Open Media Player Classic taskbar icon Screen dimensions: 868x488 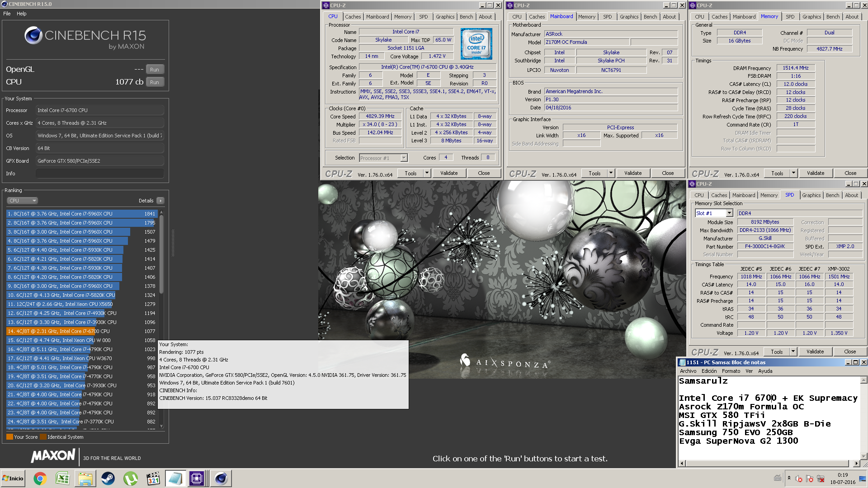click(153, 479)
